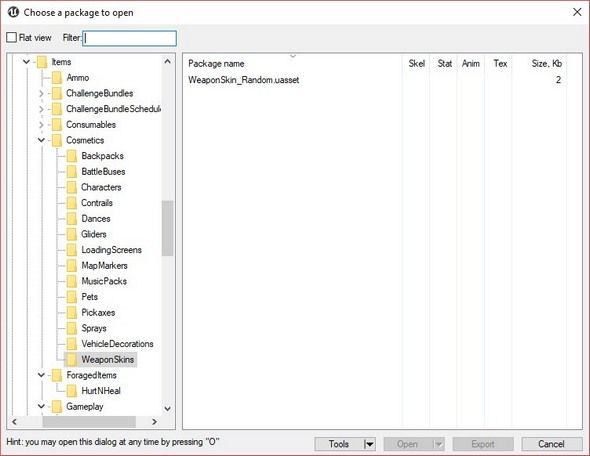Click the Unreal Engine logo icon
Viewport: 590px width, 456px height.
tap(13, 12)
